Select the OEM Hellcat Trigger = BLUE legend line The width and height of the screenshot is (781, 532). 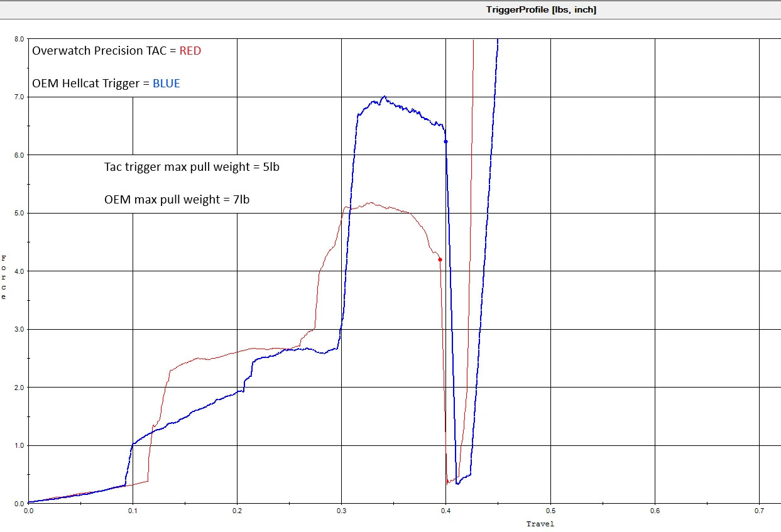point(106,83)
